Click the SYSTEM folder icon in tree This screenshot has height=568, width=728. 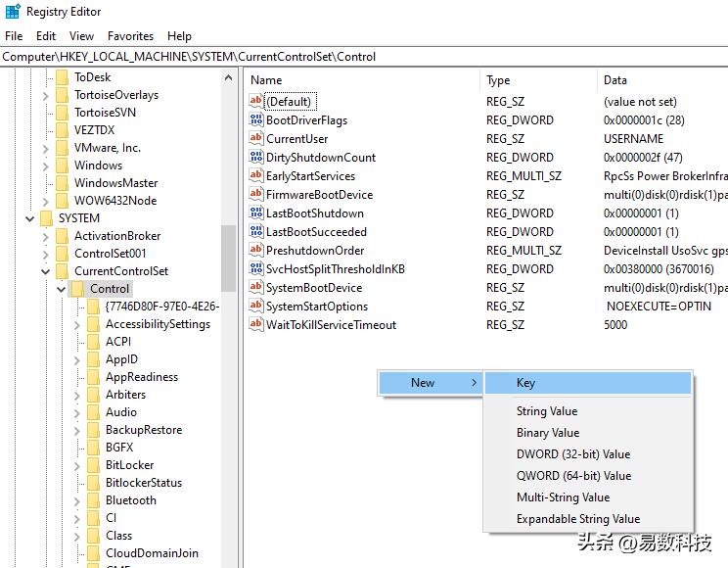[x=46, y=218]
